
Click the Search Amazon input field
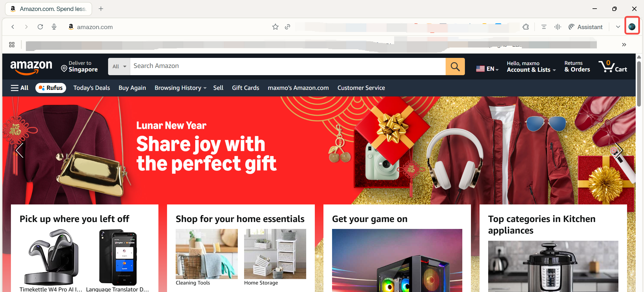(288, 67)
